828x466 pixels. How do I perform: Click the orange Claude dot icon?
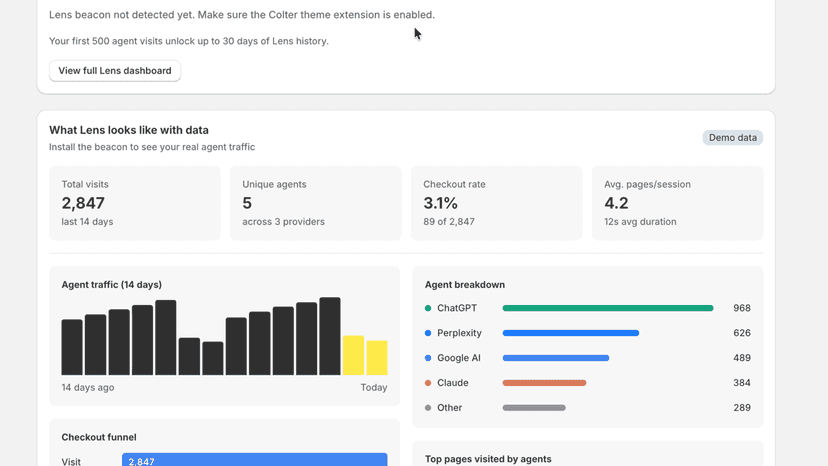click(x=428, y=383)
